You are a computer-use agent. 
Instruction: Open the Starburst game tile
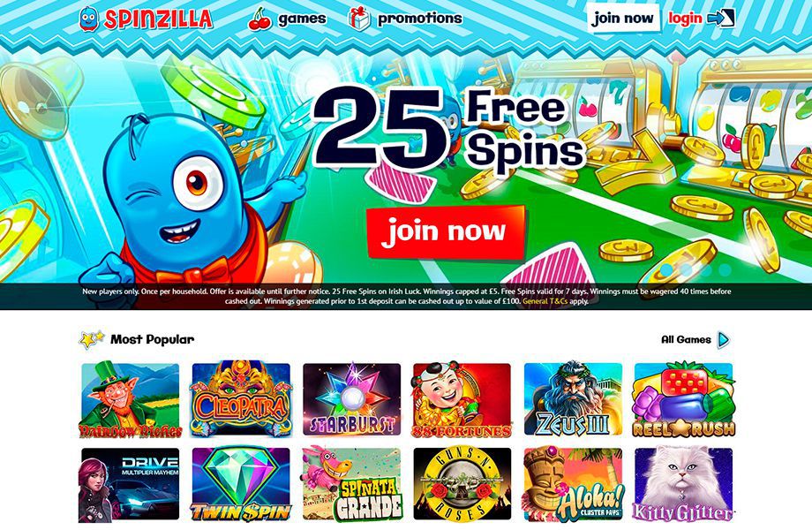point(351,399)
